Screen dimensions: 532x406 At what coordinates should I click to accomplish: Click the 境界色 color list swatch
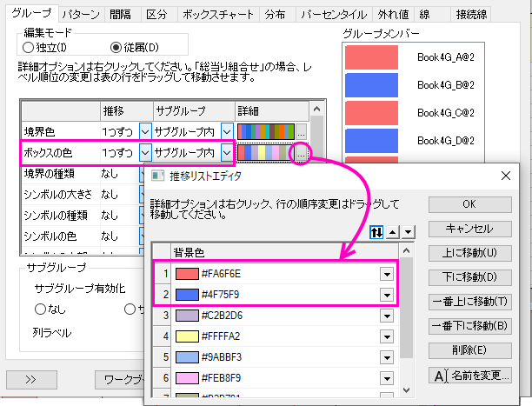[266, 132]
